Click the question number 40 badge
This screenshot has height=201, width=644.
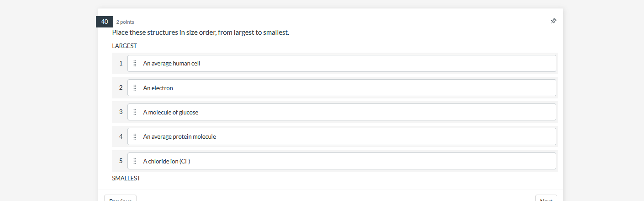[x=105, y=22]
